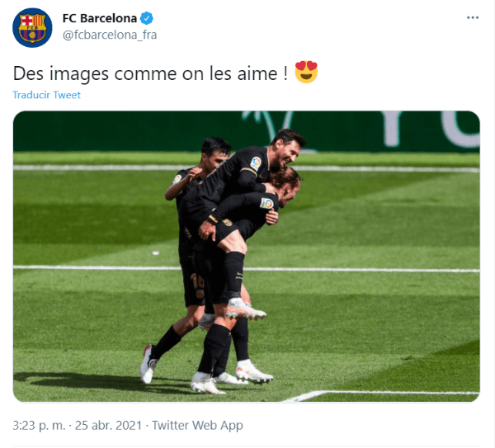Click the palm tree logo on the ad board

(x=267, y=124)
